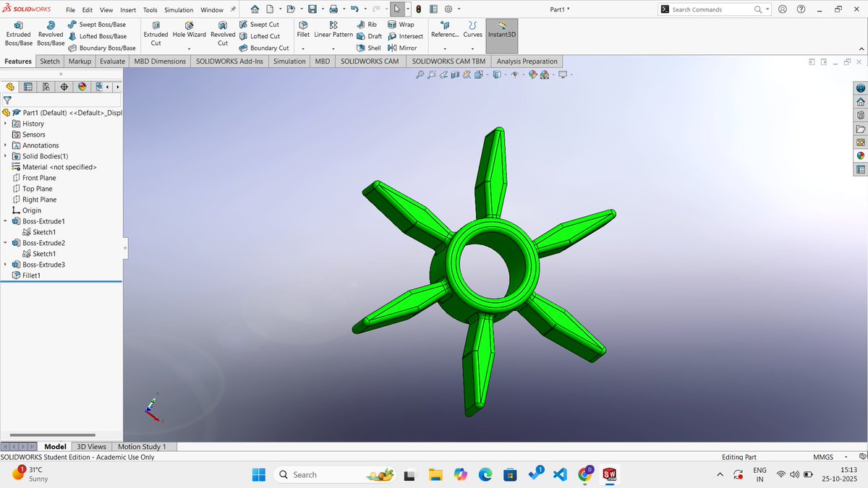The width and height of the screenshot is (868, 488).
Task: Open the DimXpertManager tab icon
Action: pos(64,87)
